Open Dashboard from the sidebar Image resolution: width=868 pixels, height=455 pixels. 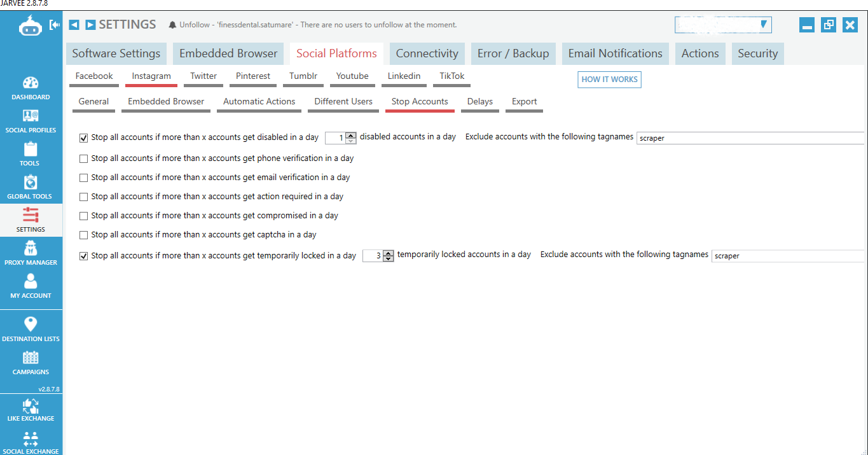[31, 88]
